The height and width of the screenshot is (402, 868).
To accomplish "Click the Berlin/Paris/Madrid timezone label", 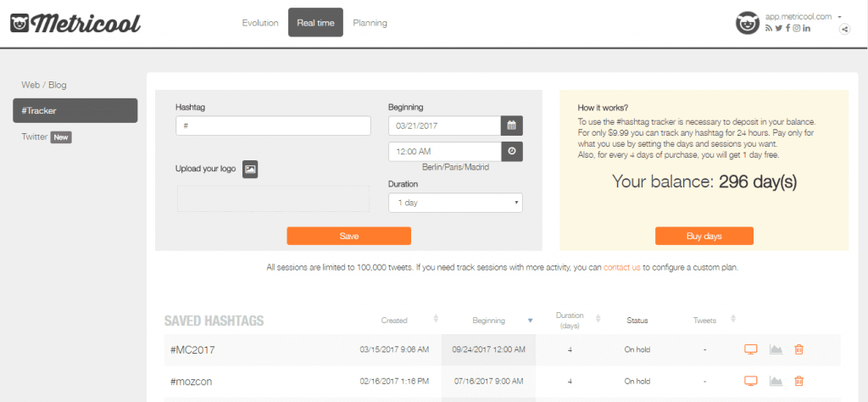I will point(455,167).
